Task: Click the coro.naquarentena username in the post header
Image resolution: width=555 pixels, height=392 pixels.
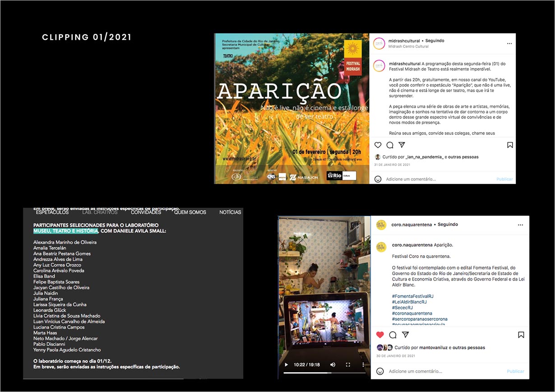Action: point(412,224)
